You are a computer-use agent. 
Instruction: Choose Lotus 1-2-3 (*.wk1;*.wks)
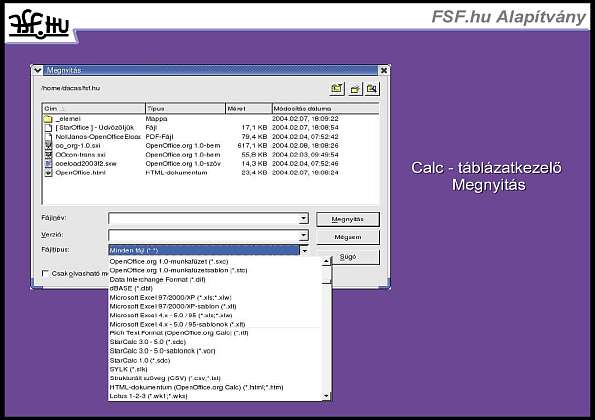(148, 396)
